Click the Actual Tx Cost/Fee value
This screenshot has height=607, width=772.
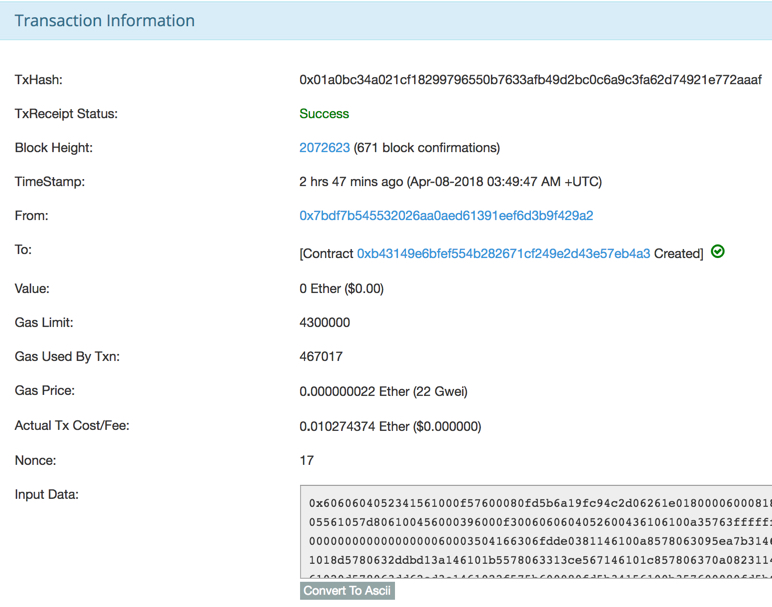tap(390, 426)
